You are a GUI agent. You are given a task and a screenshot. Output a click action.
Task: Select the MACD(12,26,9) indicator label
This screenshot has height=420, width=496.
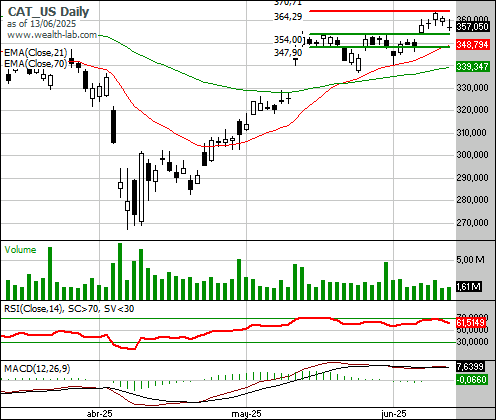(37, 369)
